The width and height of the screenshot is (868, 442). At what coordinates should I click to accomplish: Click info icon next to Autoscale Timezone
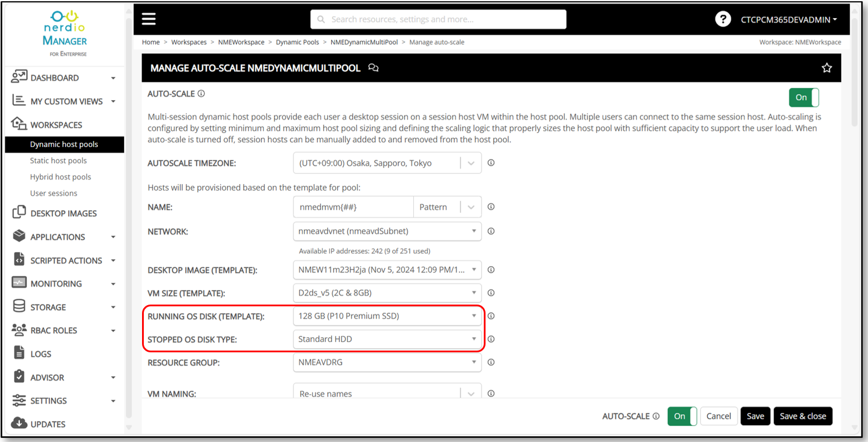coord(491,163)
